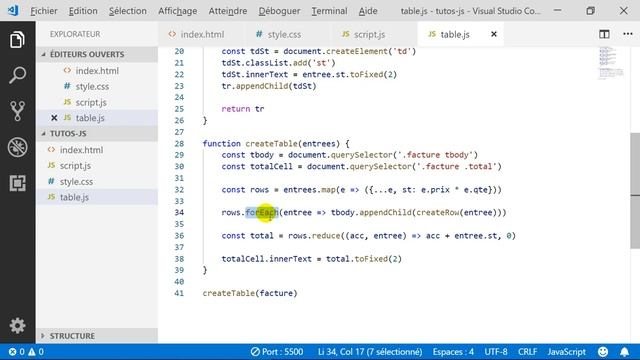Open notifications bell in status bar
The image size is (640, 360).
tap(624, 352)
